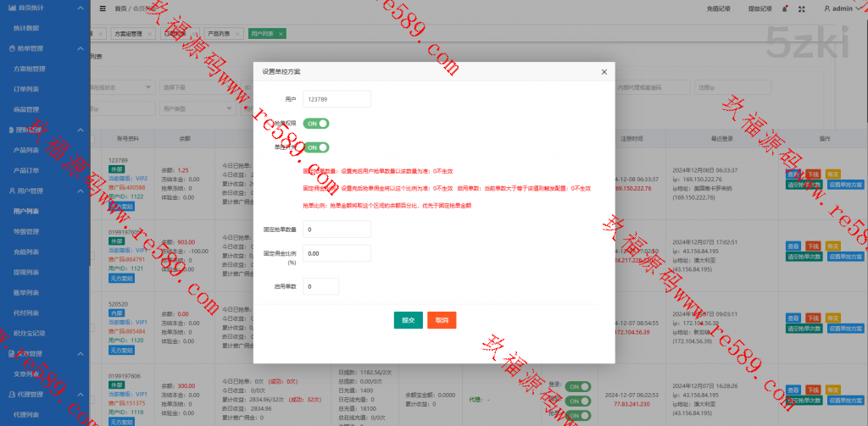Click the hamburger menu icon to collapse sidebar

click(x=103, y=8)
